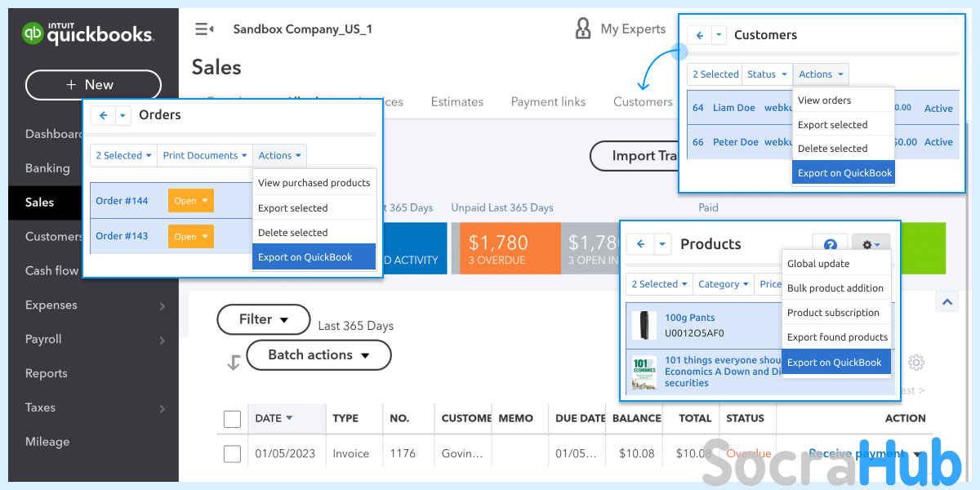The image size is (980, 490).
Task: Open gear settings dropdown in Products panel
Action: click(x=871, y=244)
